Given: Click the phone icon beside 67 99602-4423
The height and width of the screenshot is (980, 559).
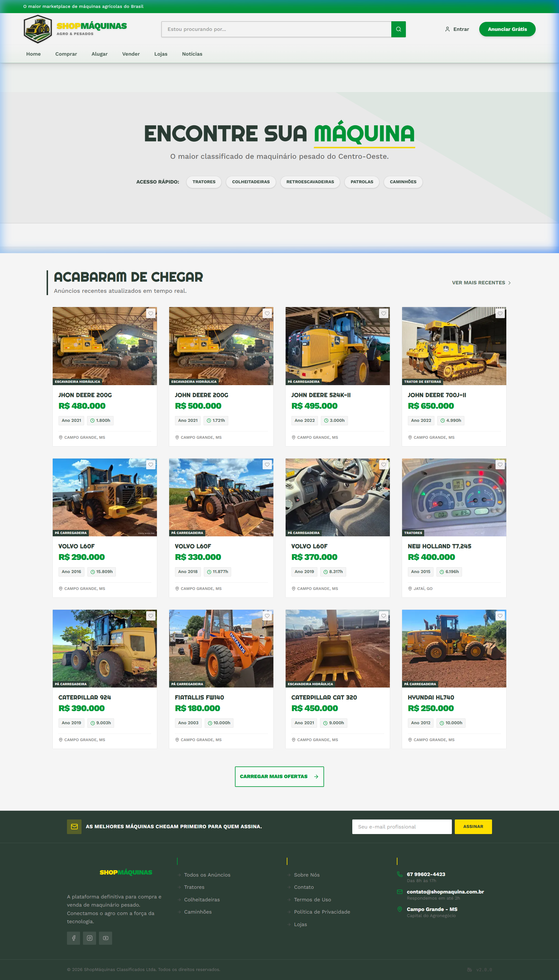Looking at the screenshot, I should click(x=400, y=874).
